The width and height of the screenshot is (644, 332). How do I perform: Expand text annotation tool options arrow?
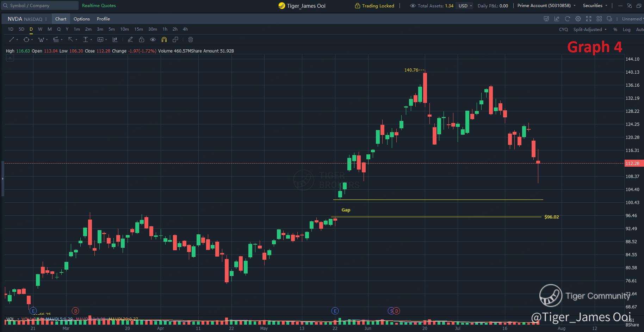(106, 40)
